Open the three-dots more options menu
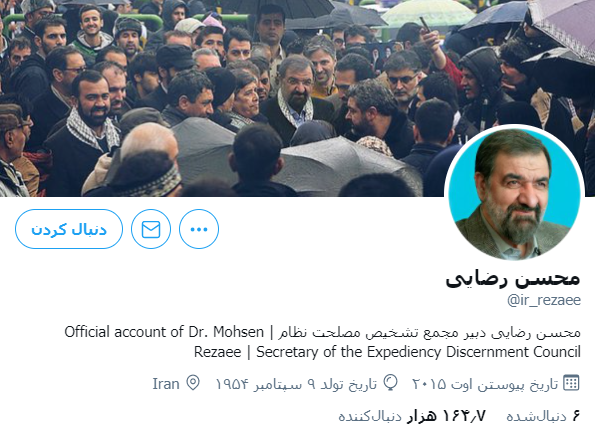Screen dimensions: 595x438 click(x=199, y=229)
